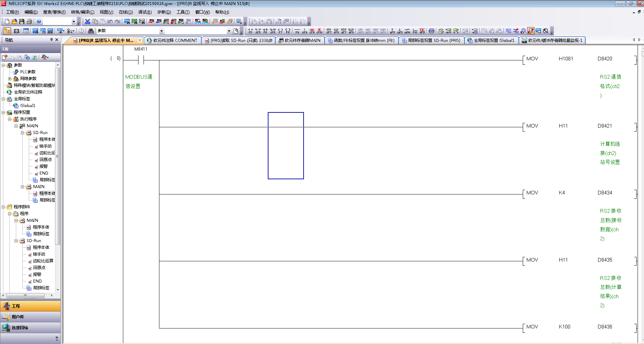644x344 pixels.
Task: Open the 在线(O) menu
Action: [126, 12]
